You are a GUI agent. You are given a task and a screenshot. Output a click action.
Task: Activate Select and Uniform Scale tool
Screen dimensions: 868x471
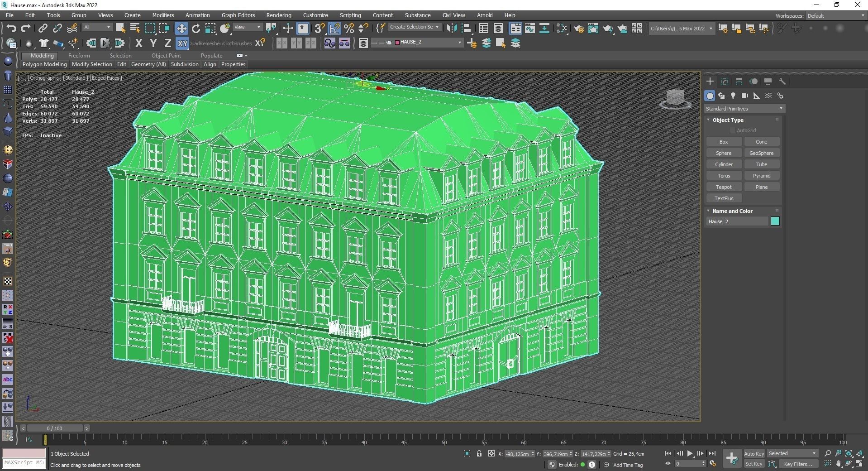pos(210,28)
